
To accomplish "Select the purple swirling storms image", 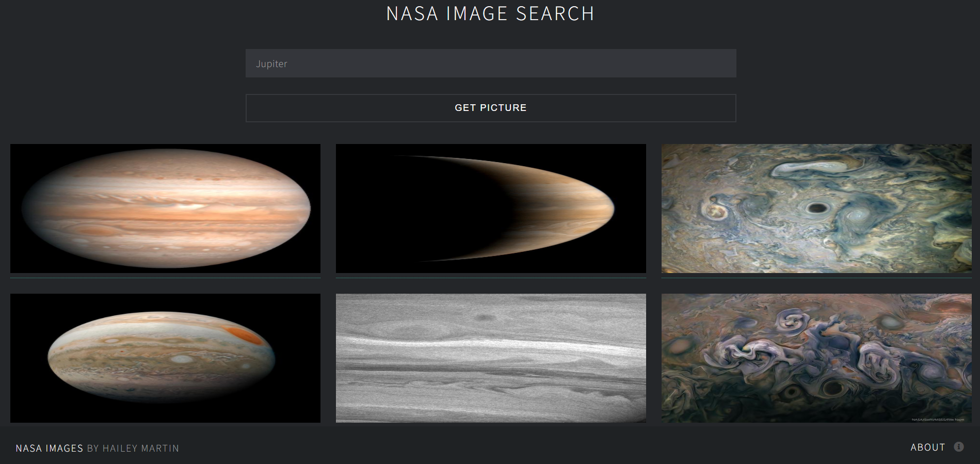I will [816, 358].
